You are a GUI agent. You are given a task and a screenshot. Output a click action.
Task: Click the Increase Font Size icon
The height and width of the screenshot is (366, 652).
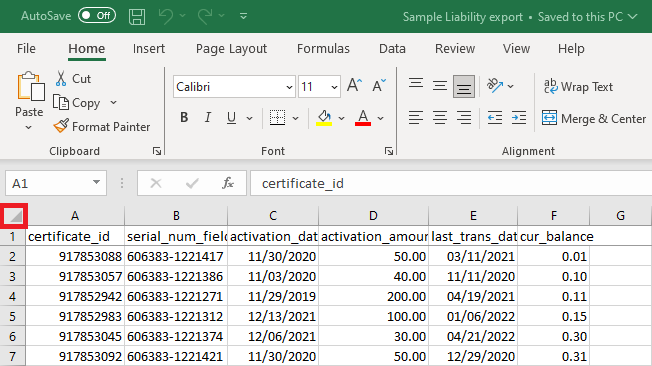pyautogui.click(x=354, y=86)
